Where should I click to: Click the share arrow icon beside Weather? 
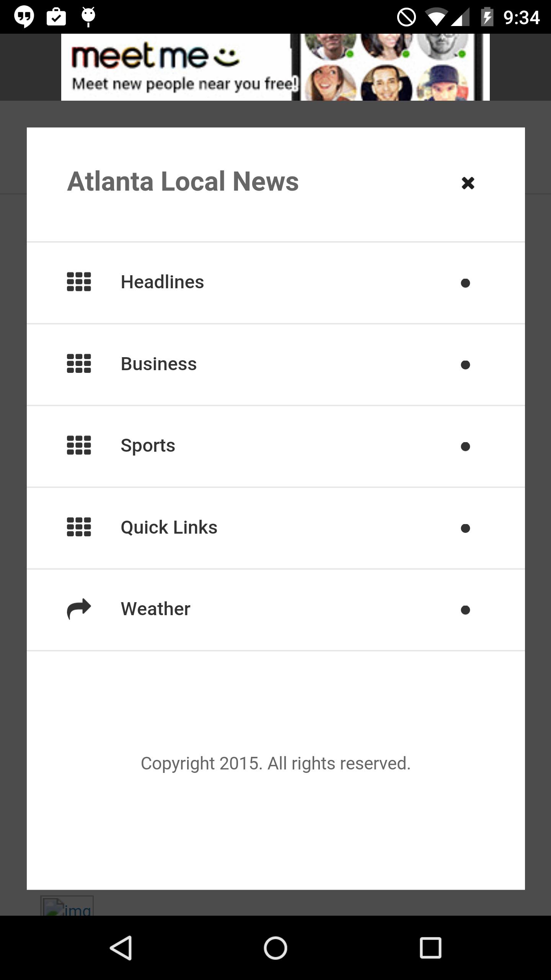pos(79,609)
